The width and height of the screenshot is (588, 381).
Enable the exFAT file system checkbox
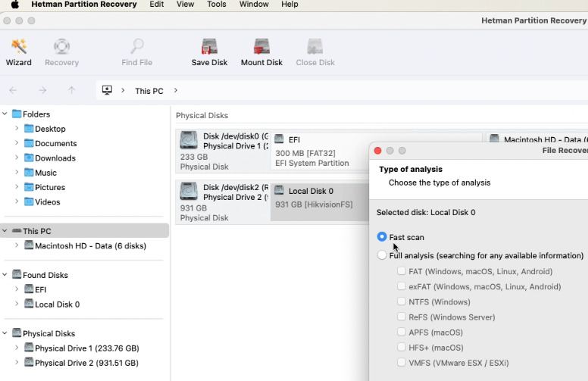click(402, 286)
